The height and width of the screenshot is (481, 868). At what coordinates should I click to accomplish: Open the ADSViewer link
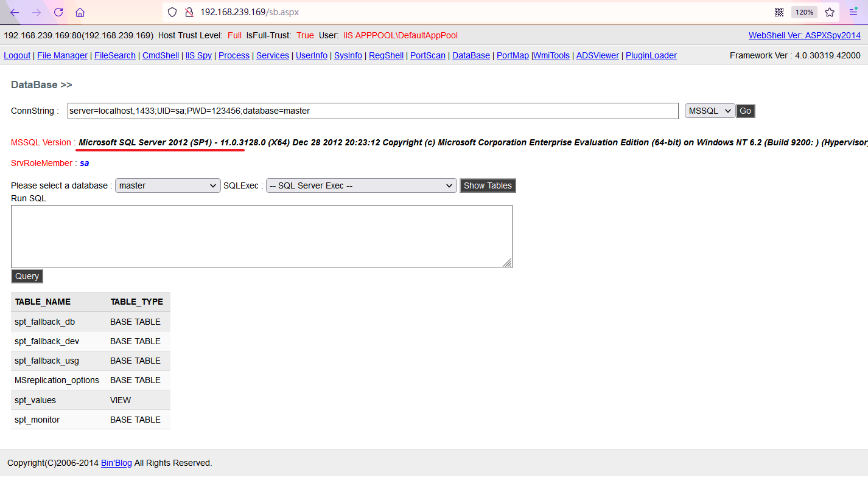[598, 55]
